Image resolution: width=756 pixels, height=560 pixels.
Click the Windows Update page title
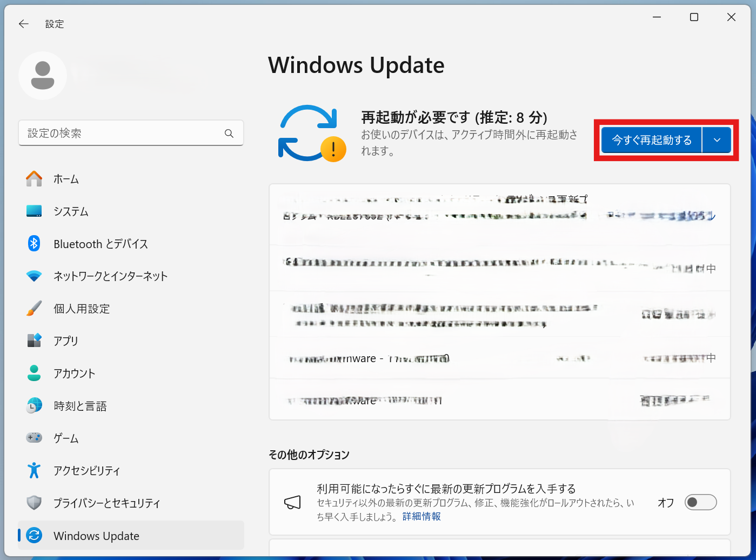coord(356,65)
